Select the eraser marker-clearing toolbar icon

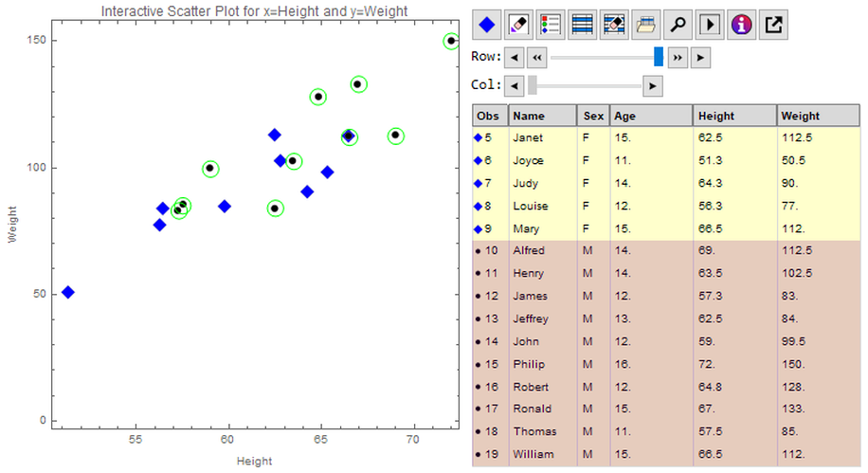click(518, 25)
